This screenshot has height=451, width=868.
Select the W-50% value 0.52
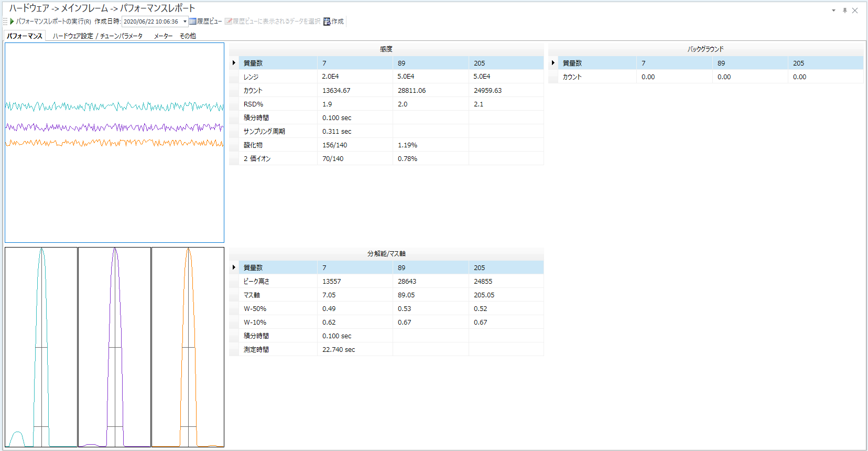(x=506, y=308)
